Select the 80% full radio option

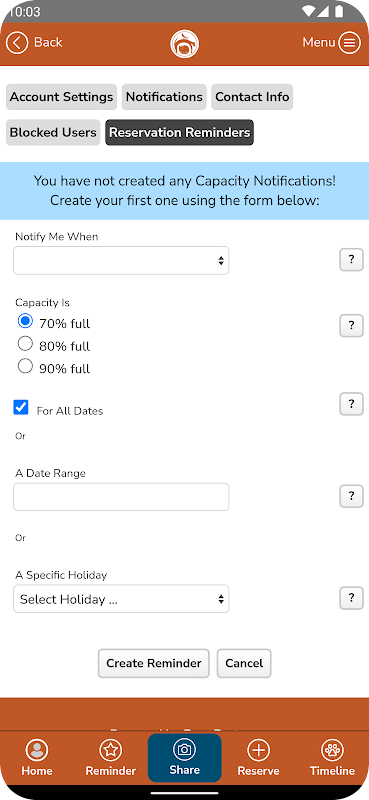[25, 344]
